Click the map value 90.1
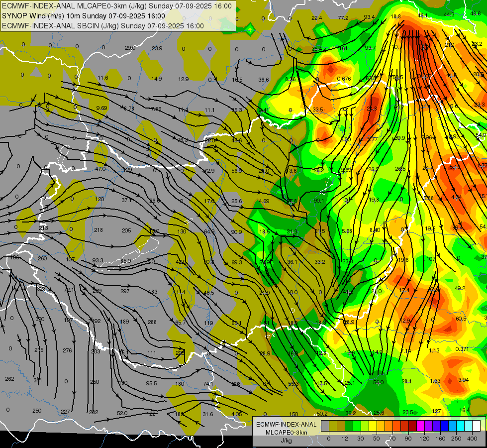This screenshot has height=448, width=487. [x=319, y=201]
